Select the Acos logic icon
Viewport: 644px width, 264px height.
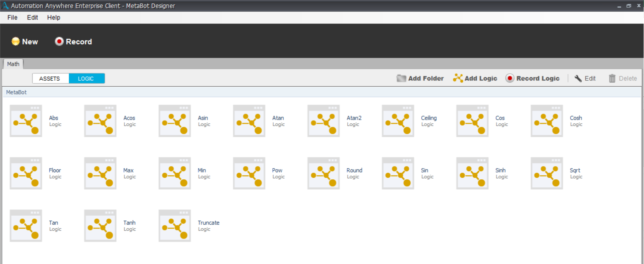coord(100,121)
